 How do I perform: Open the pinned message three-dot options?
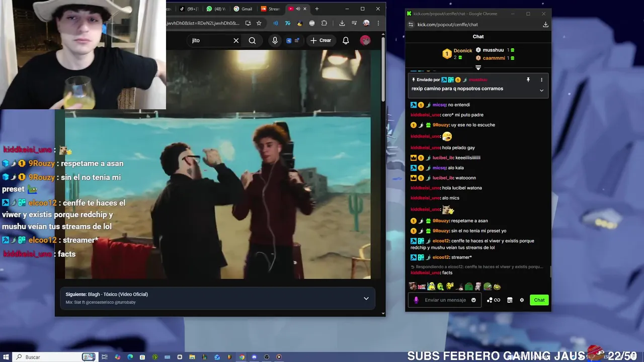(x=541, y=79)
